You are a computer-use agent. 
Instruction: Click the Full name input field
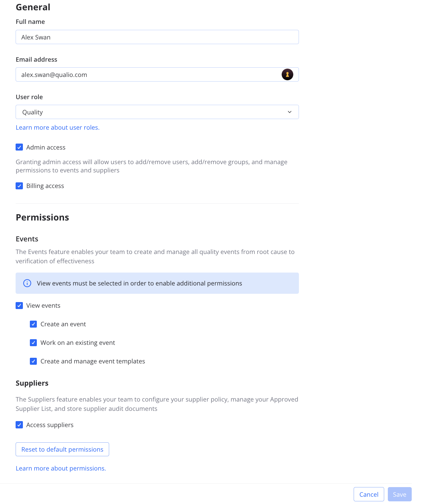click(x=157, y=37)
